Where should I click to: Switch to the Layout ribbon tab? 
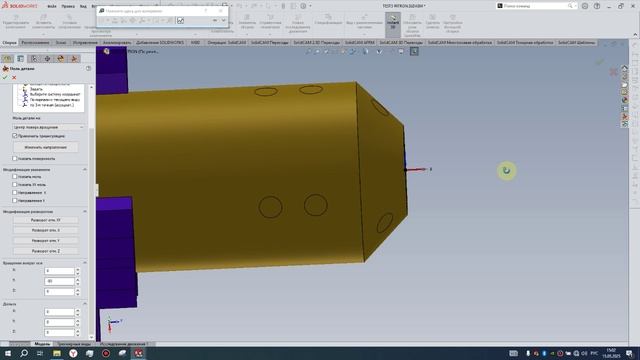tap(36, 42)
